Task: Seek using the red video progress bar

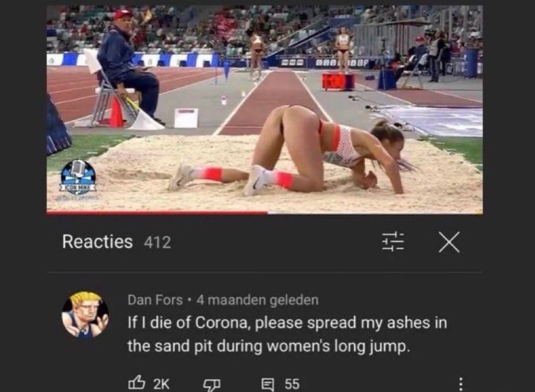Action: pos(264,213)
